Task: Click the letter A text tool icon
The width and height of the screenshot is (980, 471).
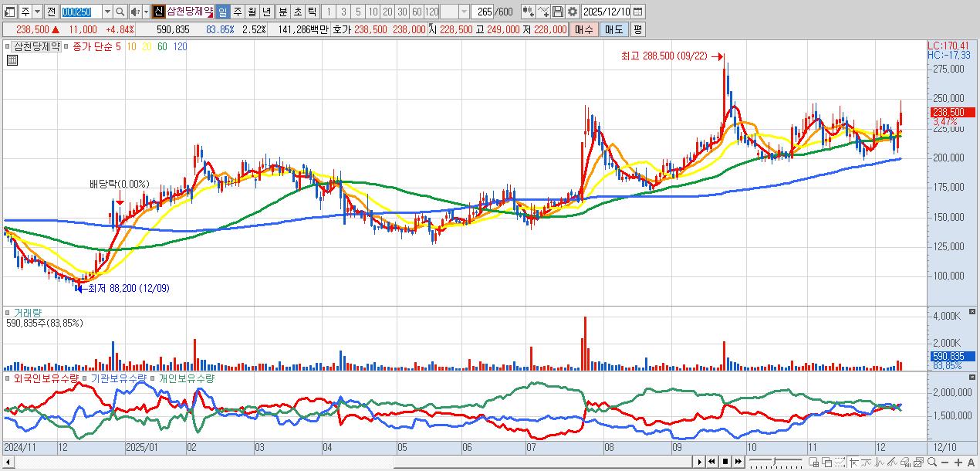Action: 971,463
